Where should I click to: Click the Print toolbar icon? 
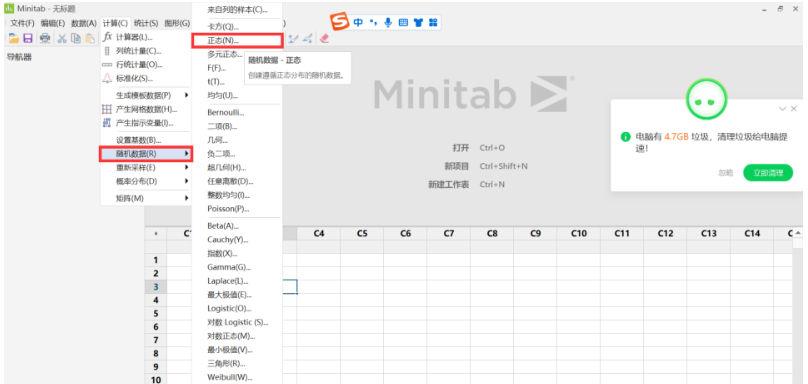pos(45,38)
